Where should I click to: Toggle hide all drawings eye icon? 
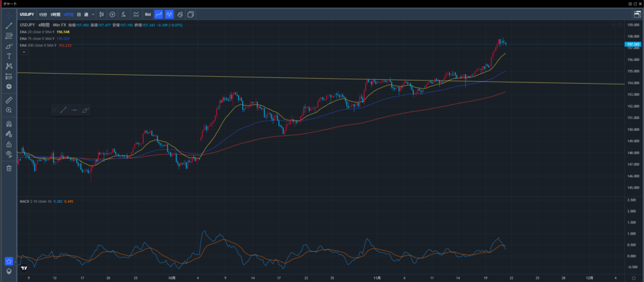(9, 154)
